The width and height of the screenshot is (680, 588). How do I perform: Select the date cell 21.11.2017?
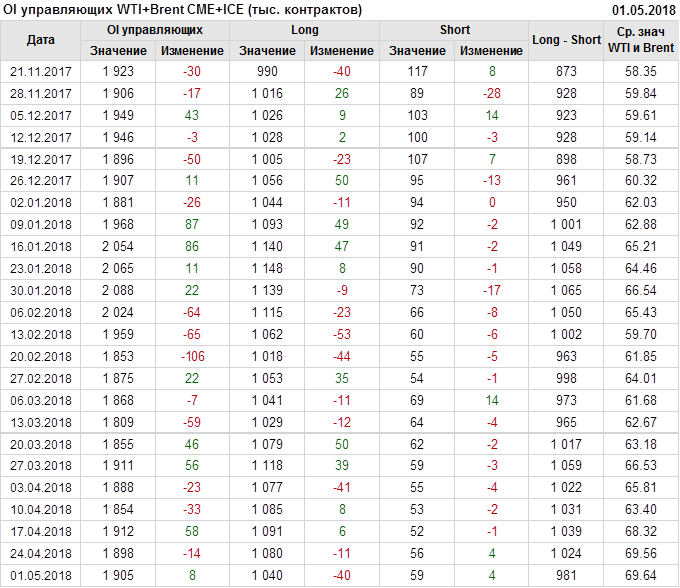[x=40, y=72]
